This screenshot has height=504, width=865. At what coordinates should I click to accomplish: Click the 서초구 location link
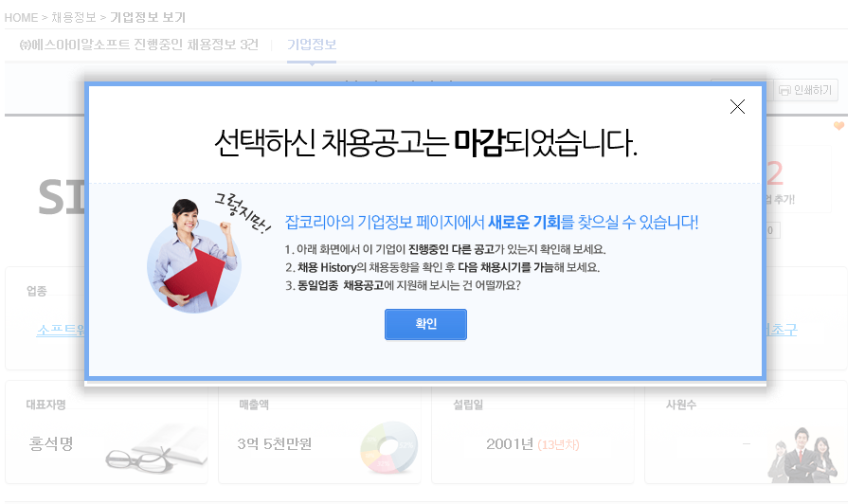[782, 330]
